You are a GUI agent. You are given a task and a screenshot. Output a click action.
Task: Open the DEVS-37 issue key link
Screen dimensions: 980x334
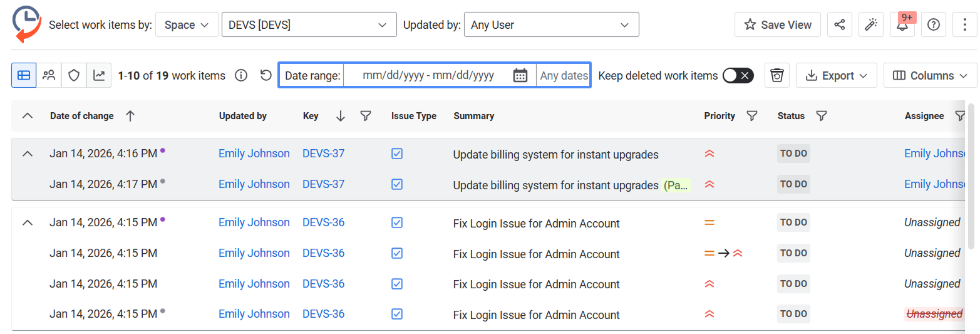tap(323, 154)
